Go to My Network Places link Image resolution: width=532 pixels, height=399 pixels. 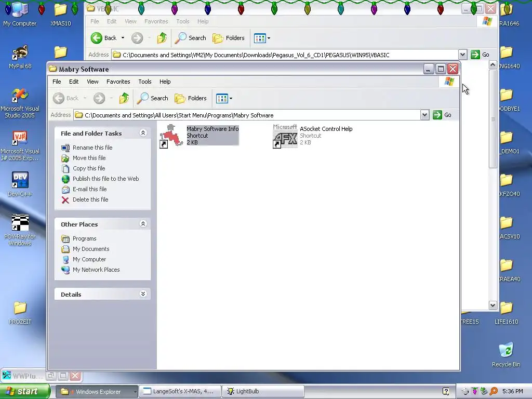(x=96, y=270)
